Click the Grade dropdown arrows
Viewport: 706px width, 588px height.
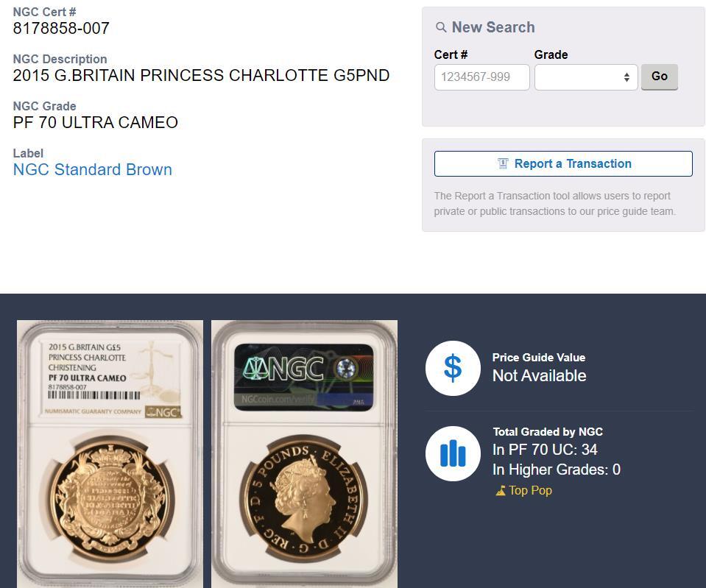(626, 77)
